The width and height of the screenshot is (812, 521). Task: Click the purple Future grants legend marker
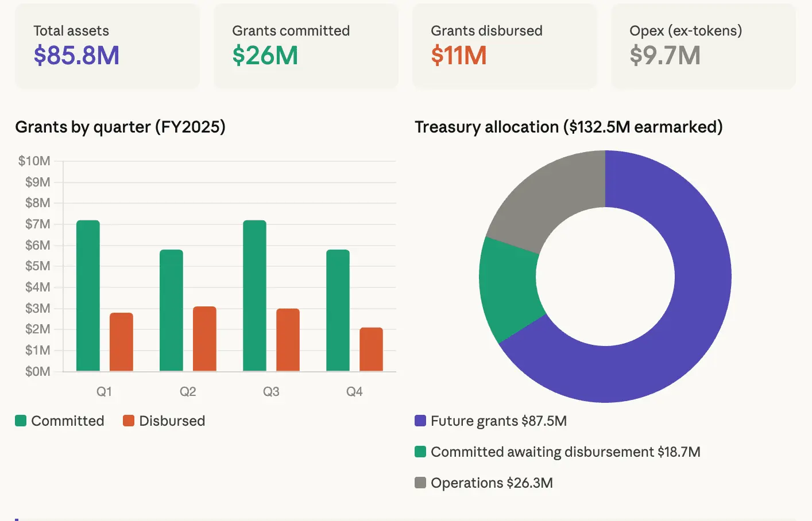420,421
